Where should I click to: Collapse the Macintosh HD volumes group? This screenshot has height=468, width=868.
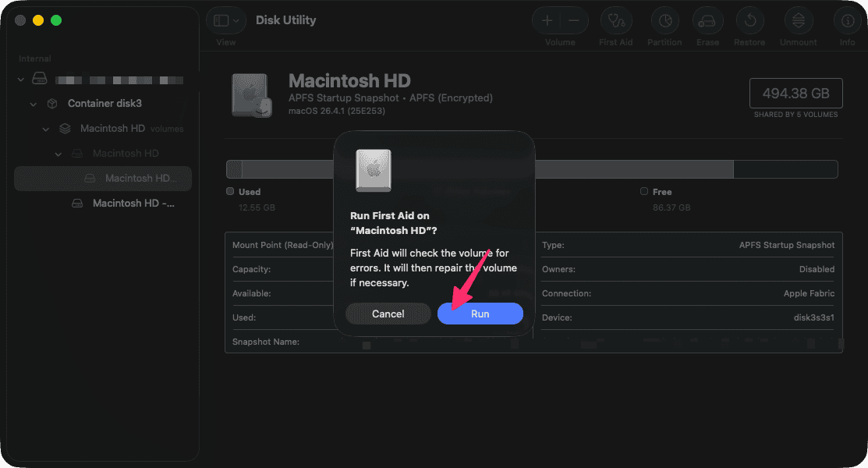coord(45,128)
